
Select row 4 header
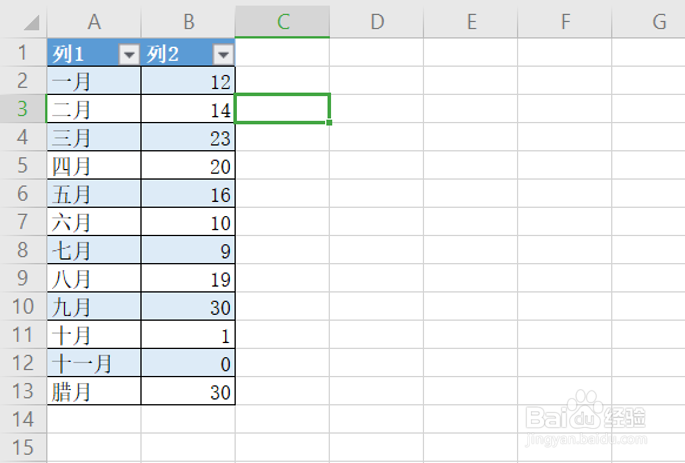(23, 137)
